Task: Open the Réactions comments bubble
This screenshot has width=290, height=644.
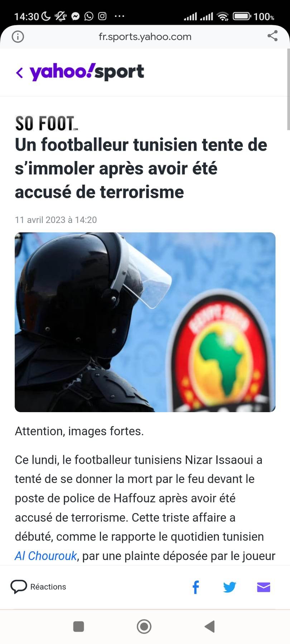Action: pyautogui.click(x=38, y=587)
